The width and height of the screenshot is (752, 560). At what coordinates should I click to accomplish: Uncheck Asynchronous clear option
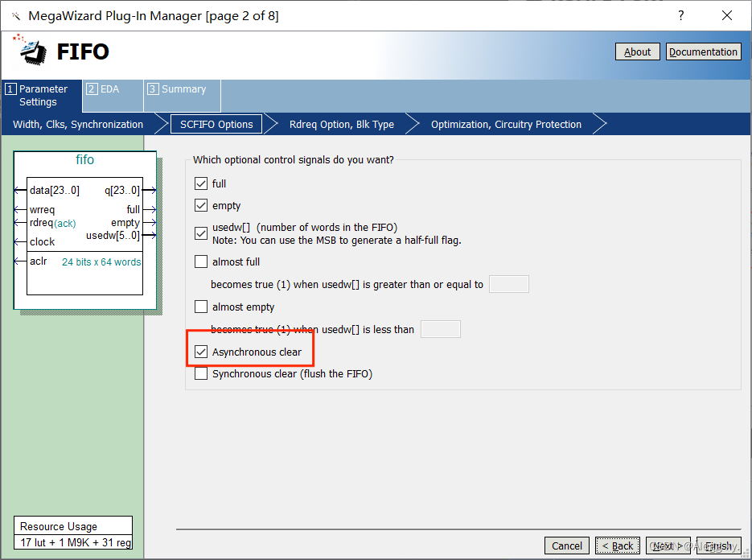pyautogui.click(x=201, y=352)
